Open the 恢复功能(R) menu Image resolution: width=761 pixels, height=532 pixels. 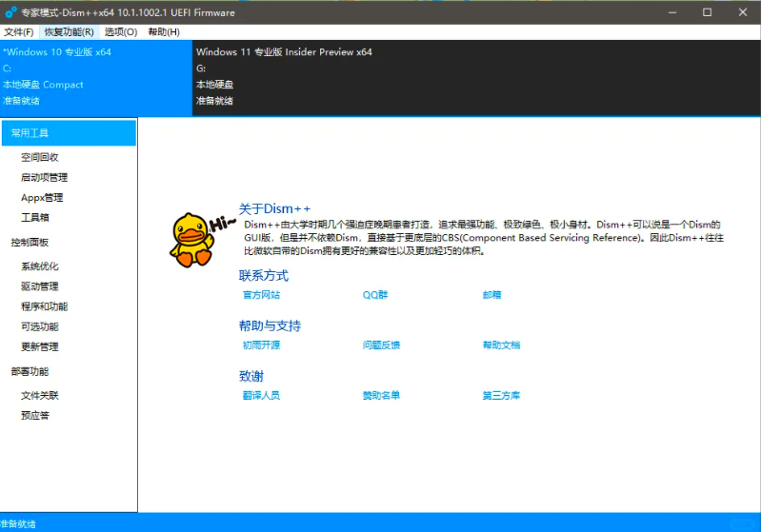click(x=69, y=32)
